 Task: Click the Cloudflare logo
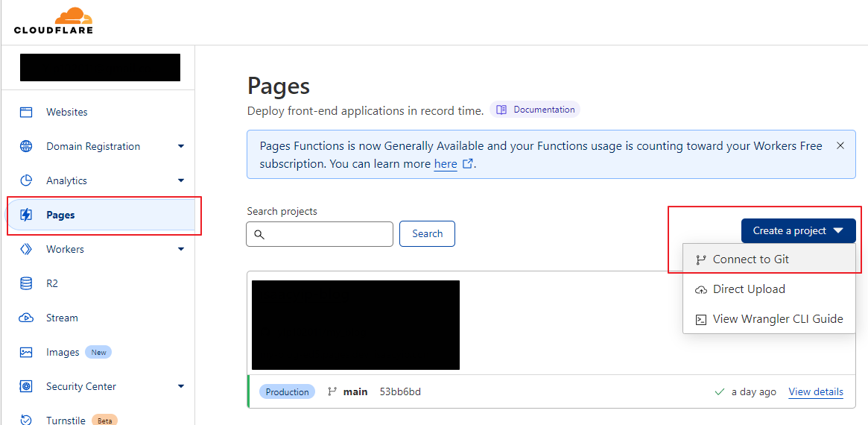point(53,21)
